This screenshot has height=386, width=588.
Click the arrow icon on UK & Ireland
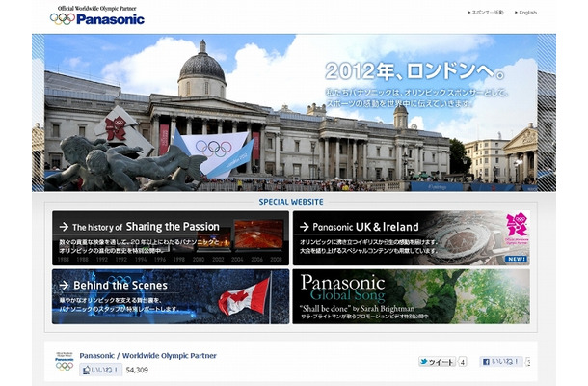coord(305,227)
